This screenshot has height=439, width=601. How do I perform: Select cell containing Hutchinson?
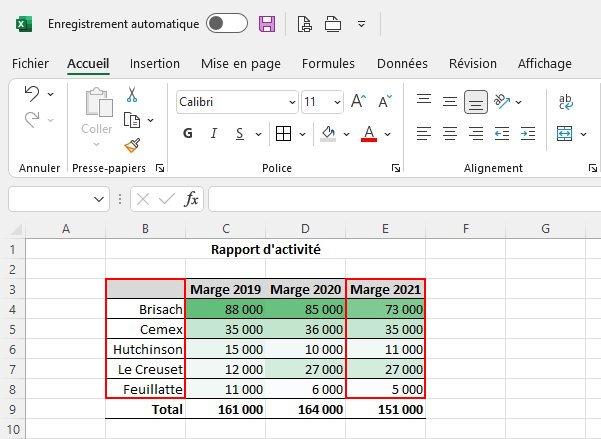point(146,349)
